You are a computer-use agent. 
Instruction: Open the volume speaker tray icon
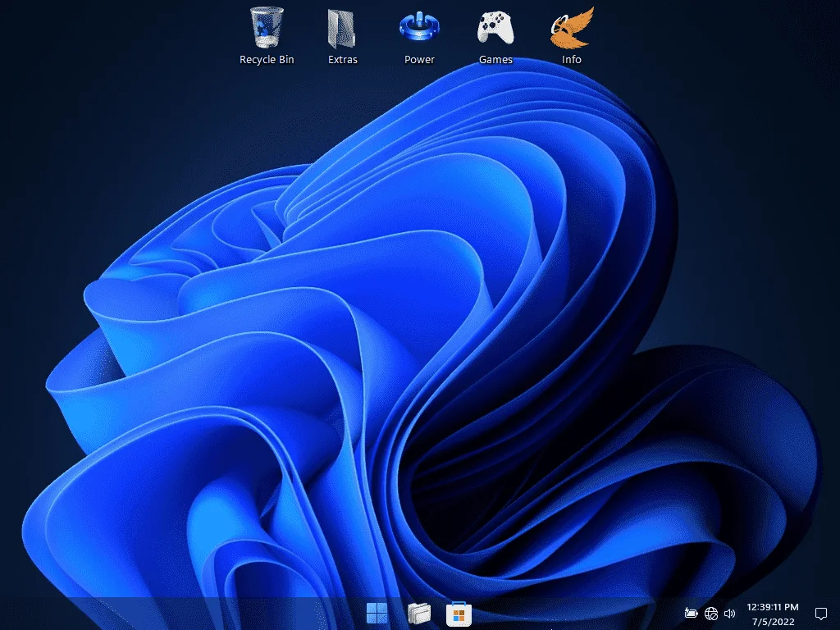(x=729, y=614)
